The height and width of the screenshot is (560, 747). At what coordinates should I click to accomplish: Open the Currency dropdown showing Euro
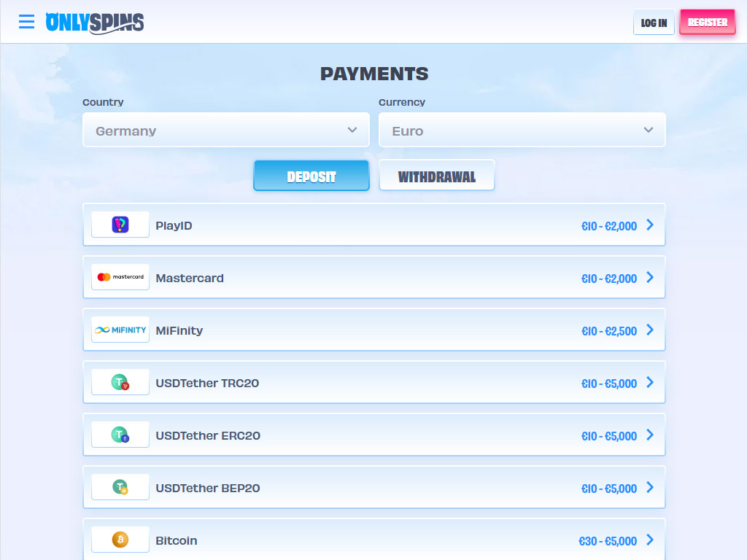pos(522,131)
